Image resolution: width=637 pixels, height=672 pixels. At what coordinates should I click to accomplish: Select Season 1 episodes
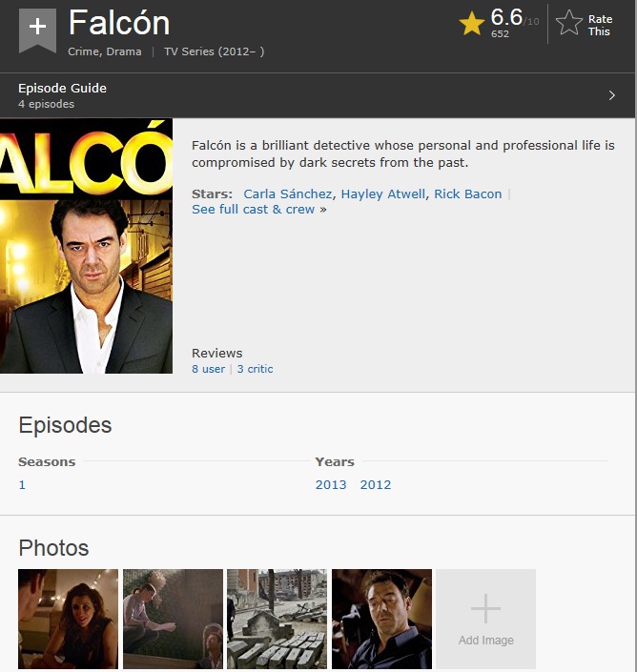point(22,485)
